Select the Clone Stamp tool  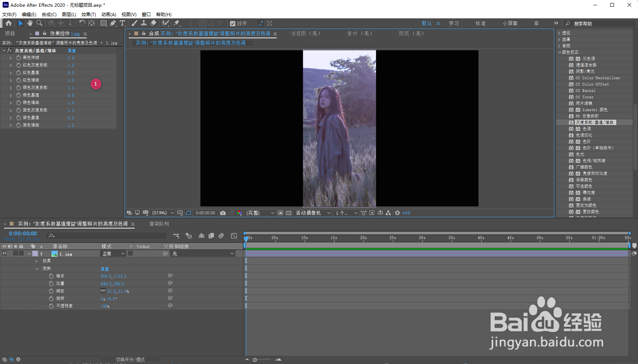pos(144,23)
